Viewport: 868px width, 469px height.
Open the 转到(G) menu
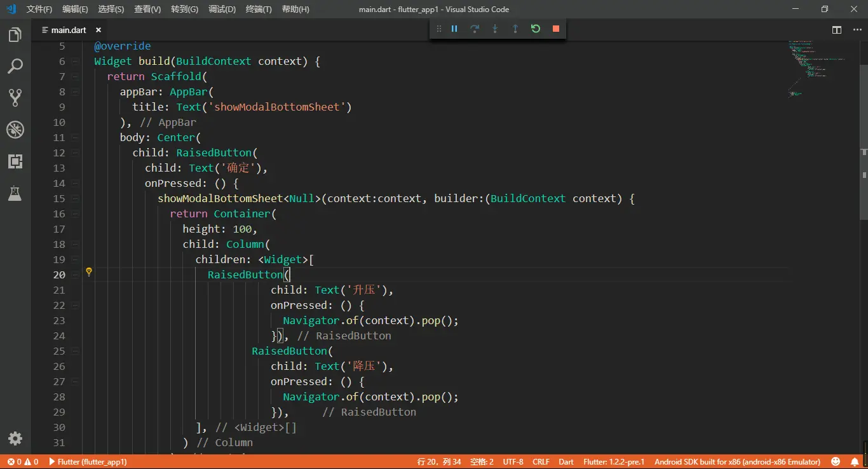pos(185,10)
